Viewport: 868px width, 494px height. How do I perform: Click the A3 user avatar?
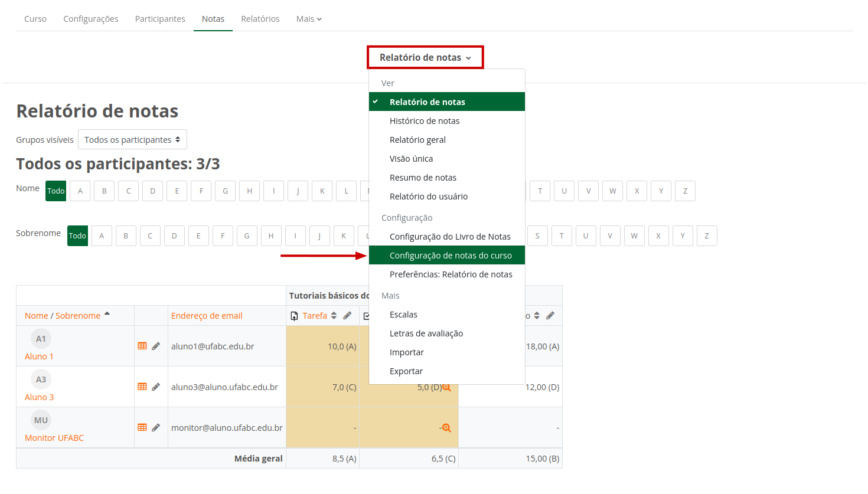[41, 380]
